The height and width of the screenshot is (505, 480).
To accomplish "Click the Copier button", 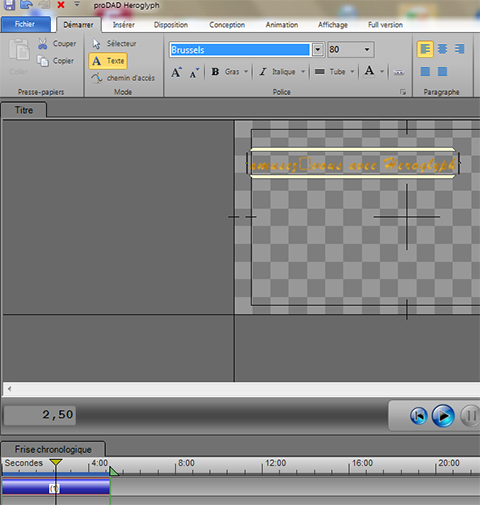I will [56, 61].
